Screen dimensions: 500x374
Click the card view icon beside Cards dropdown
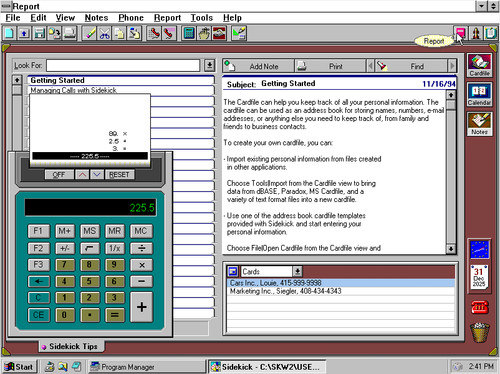pos(233,271)
